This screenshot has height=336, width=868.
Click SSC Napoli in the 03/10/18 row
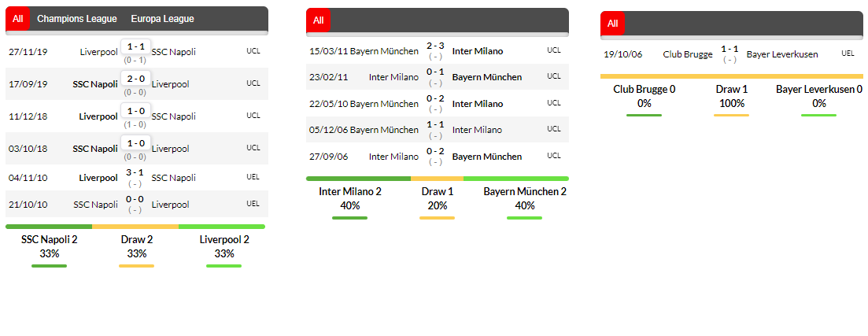pos(95,149)
